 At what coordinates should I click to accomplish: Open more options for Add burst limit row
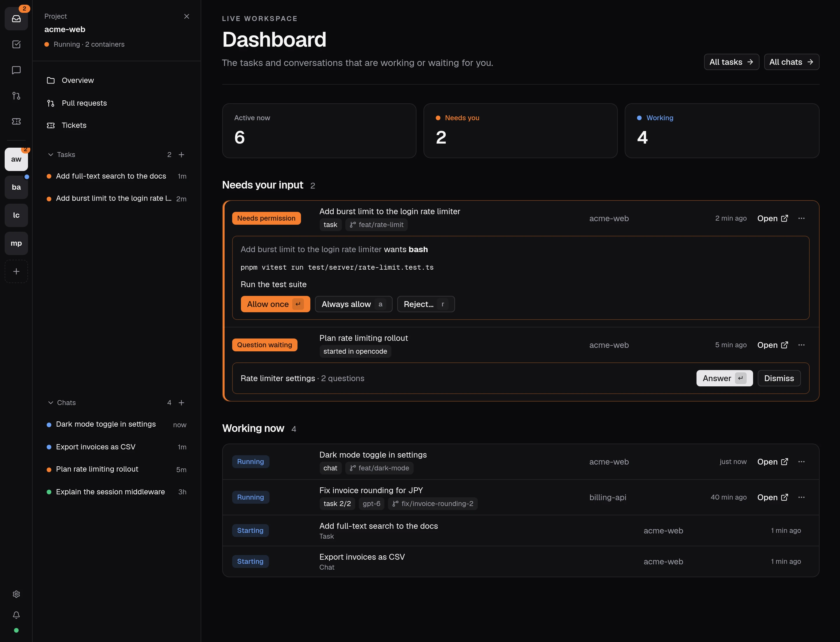tap(801, 218)
